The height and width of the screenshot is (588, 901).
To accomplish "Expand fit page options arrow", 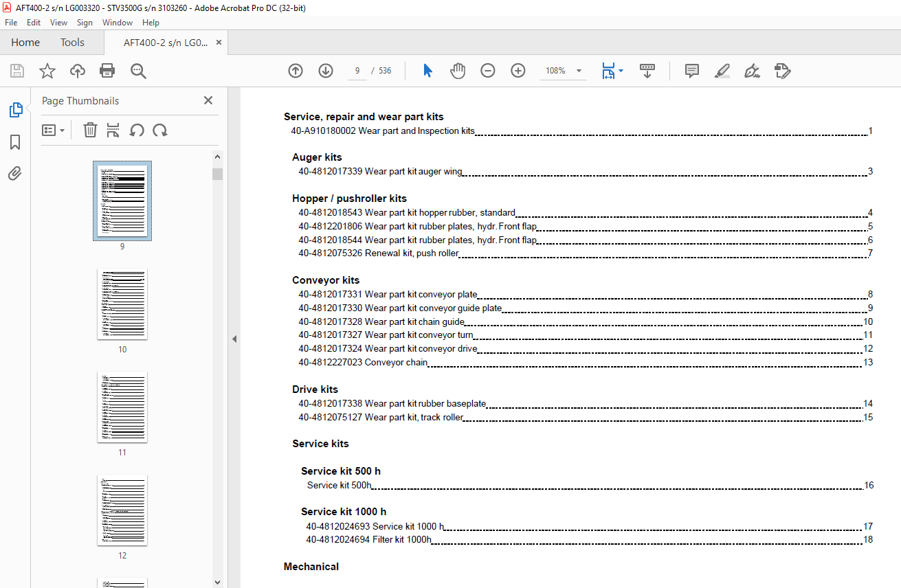I will pos(621,71).
